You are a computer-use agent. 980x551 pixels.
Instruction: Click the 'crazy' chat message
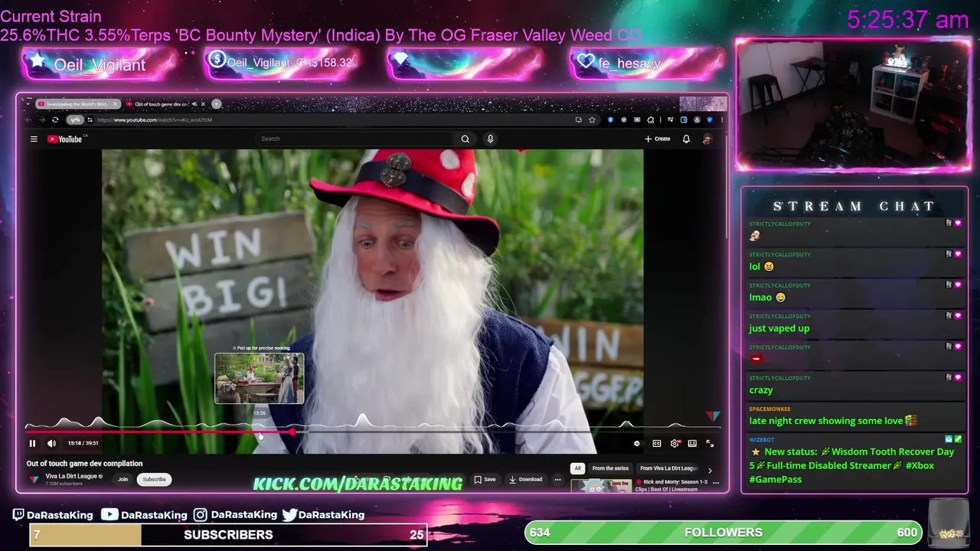(x=761, y=390)
